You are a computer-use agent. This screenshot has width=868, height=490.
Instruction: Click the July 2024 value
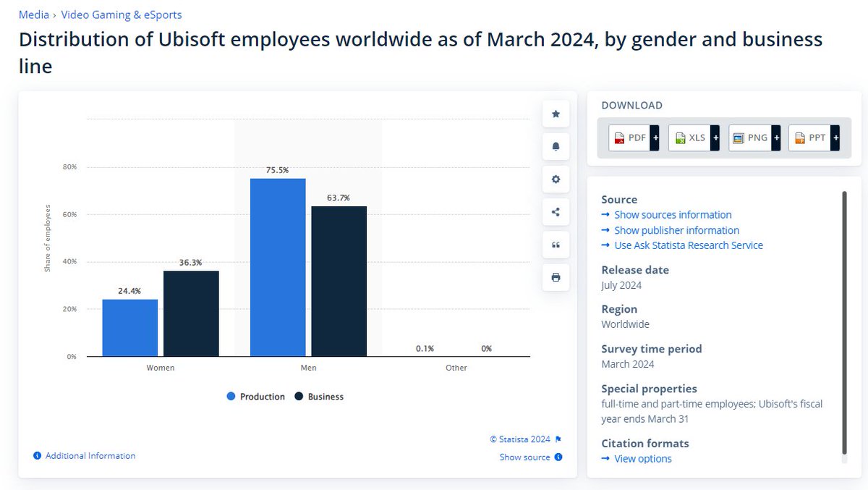[x=621, y=285]
